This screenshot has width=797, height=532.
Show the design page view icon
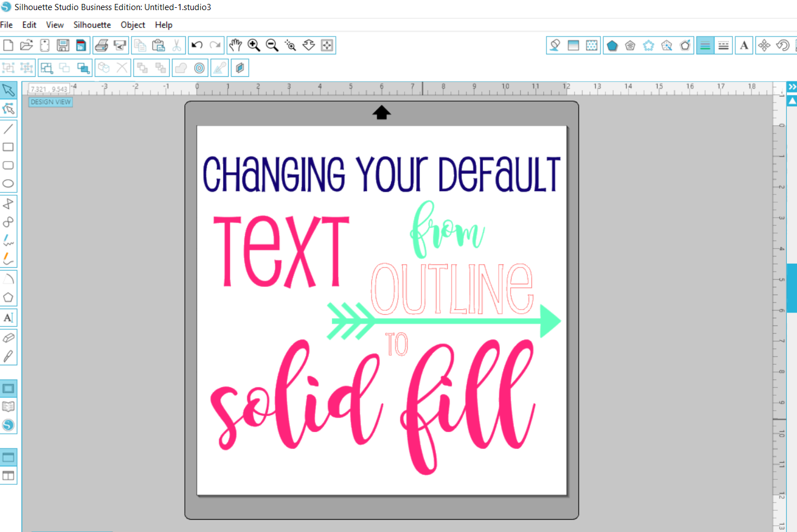click(x=8, y=388)
